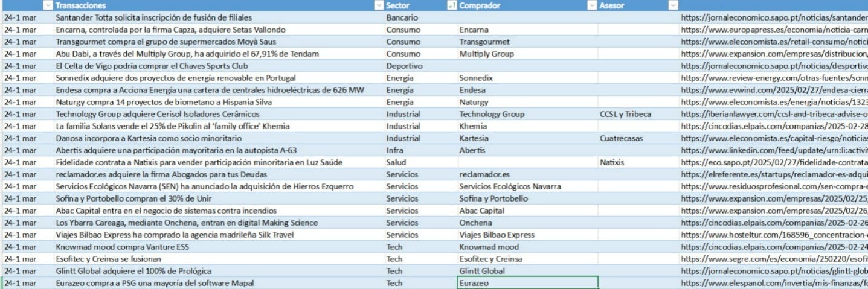Select the familia Solans Pikolin transaction
The image size is (868, 289).
point(219,126)
